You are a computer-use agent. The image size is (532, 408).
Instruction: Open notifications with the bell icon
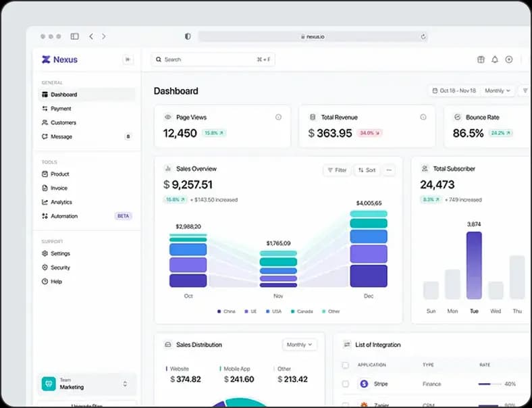point(495,59)
